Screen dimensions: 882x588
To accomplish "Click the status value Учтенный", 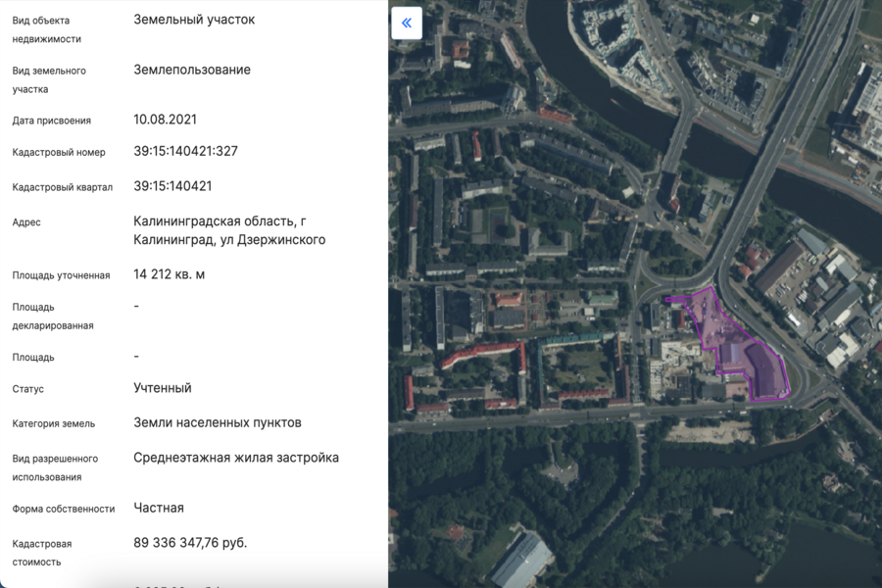I will tap(162, 388).
